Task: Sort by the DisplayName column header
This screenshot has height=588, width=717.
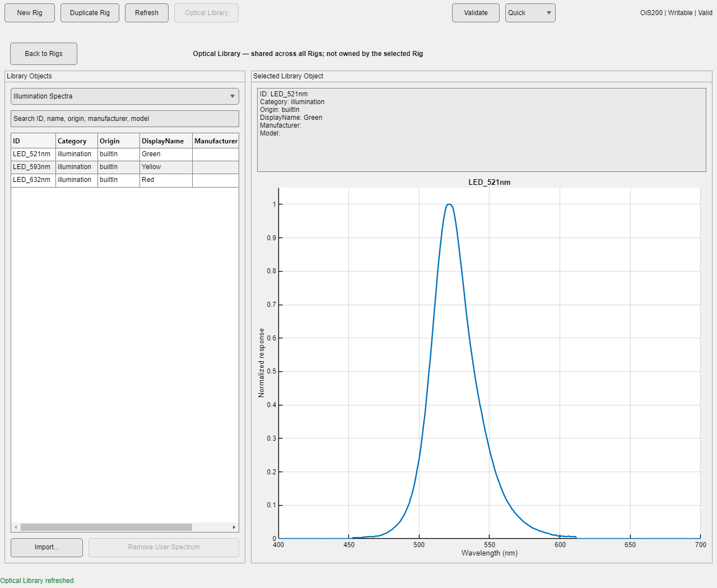Action: coord(166,141)
